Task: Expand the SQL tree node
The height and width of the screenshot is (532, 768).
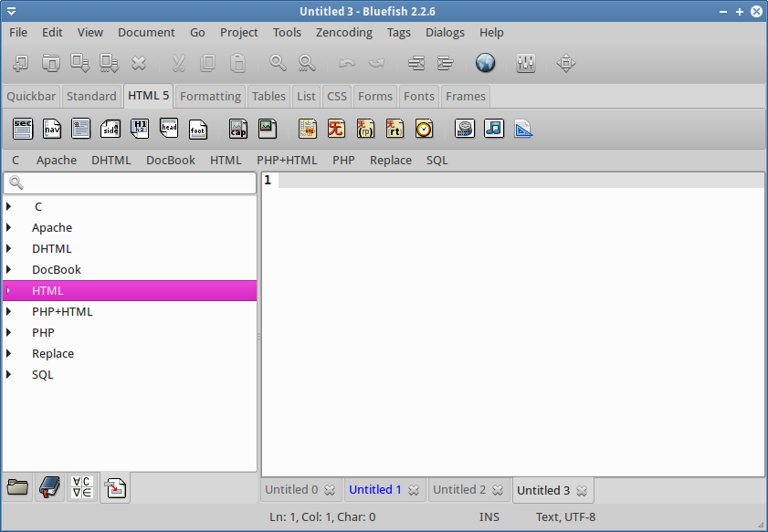Action: [9, 374]
